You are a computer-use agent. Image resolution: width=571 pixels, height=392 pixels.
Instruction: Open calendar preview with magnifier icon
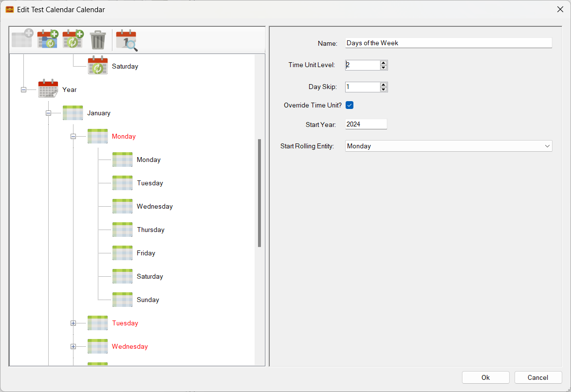[126, 40]
